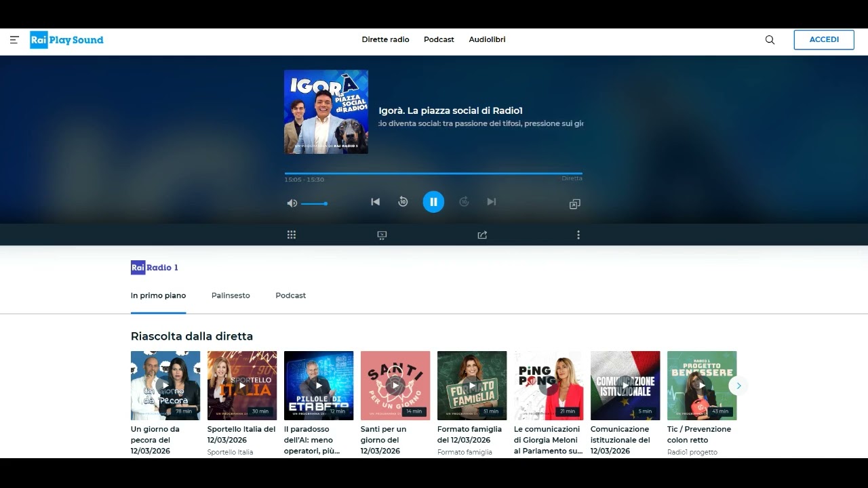Click Formato famiglia subtitle text
The image size is (868, 488).
point(465,452)
